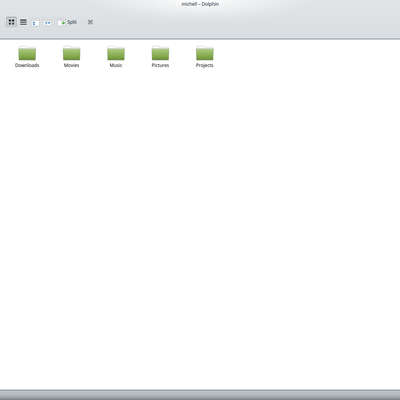This screenshot has width=400, height=400.
Task: Switch to the list lines view mode
Action: (23, 22)
